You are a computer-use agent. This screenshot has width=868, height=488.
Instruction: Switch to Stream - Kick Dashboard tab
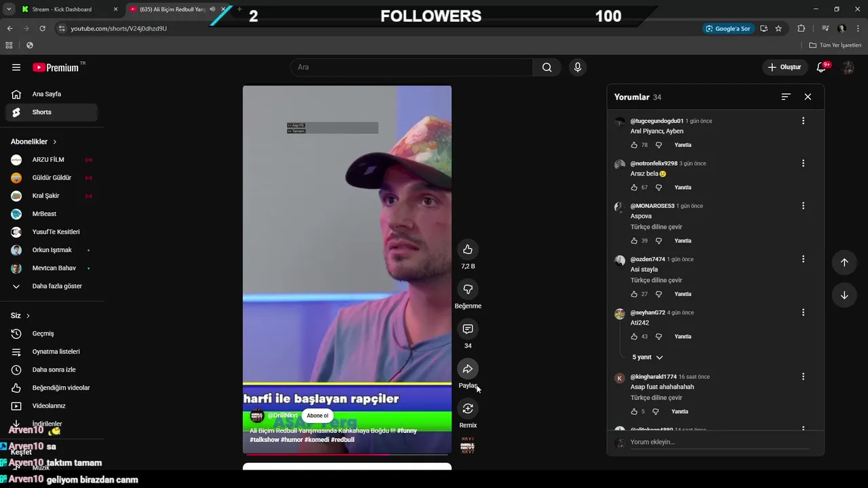[x=69, y=9]
